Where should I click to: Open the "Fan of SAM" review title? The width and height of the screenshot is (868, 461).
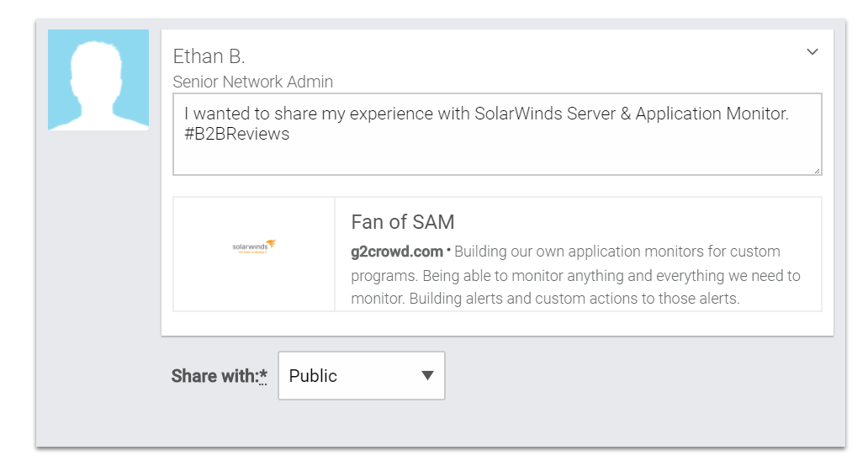click(403, 222)
